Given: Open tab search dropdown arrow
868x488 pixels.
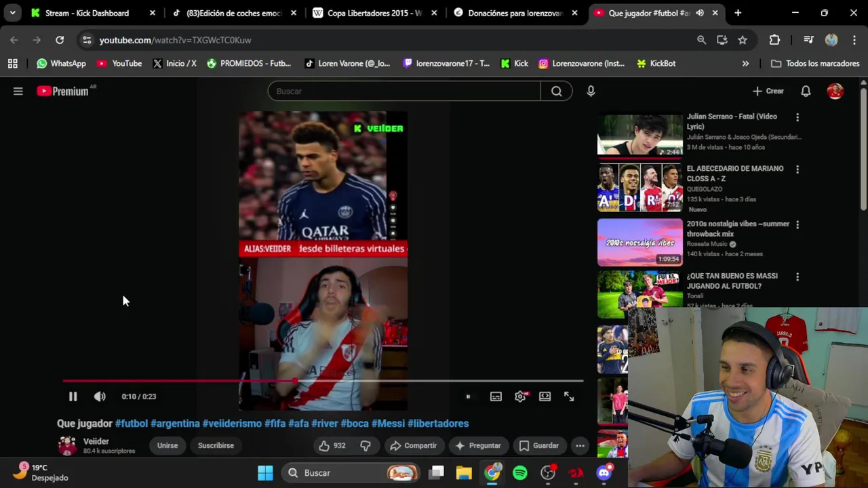Looking at the screenshot, I should 12,13.
